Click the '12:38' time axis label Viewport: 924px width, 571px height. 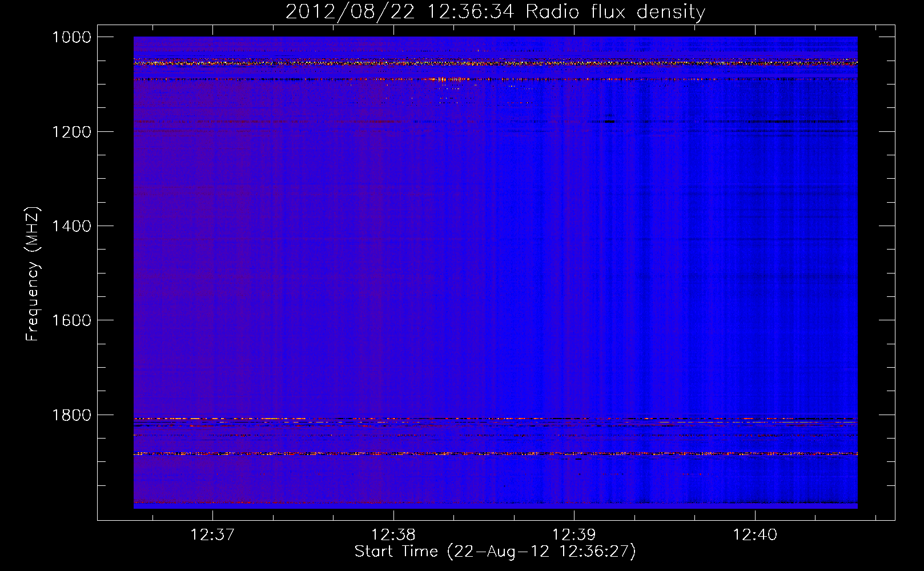[x=393, y=535]
